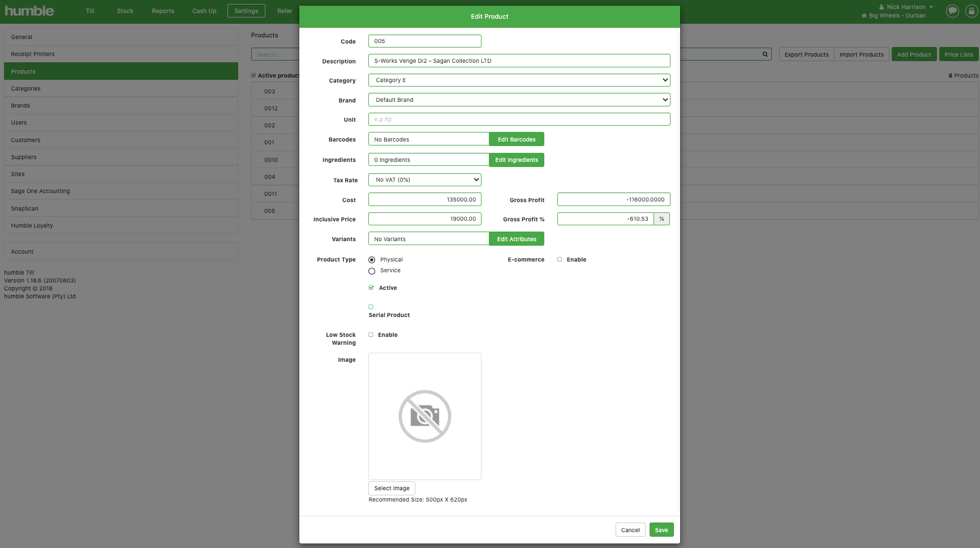Open the Refer menu item
Image resolution: width=980 pixels, height=548 pixels.
(285, 11)
